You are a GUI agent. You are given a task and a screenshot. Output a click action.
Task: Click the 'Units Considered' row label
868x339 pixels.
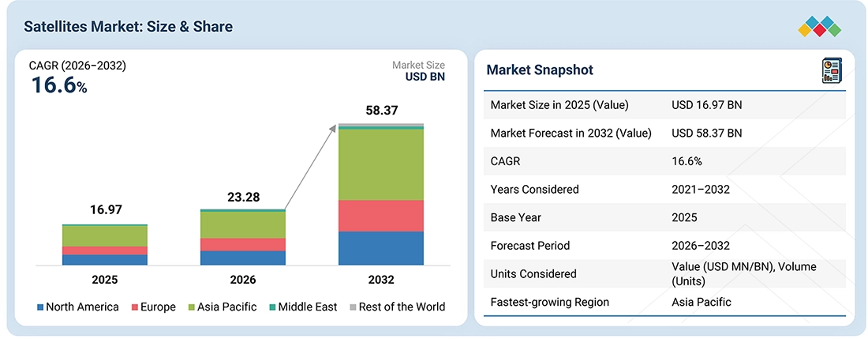click(x=533, y=273)
